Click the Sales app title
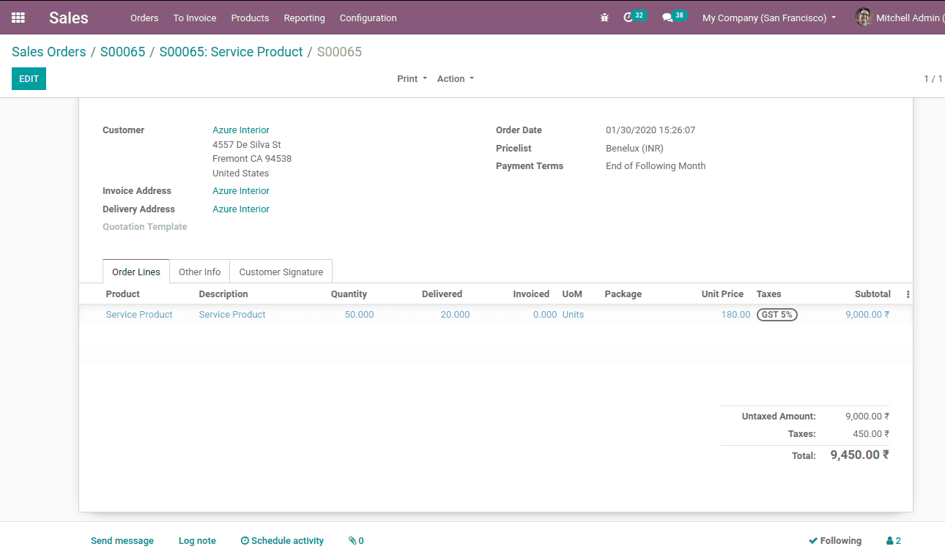 coord(69,18)
